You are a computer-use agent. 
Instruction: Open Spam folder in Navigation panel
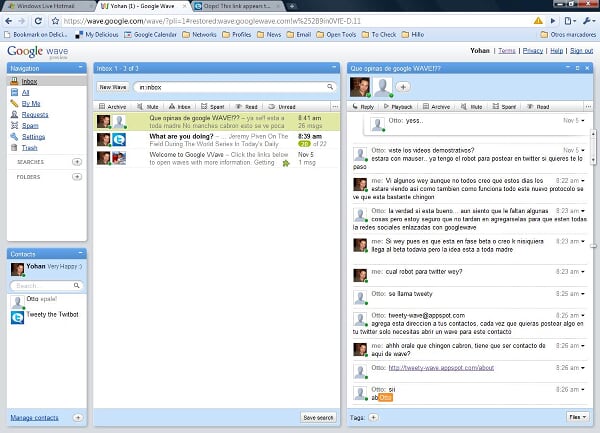30,125
